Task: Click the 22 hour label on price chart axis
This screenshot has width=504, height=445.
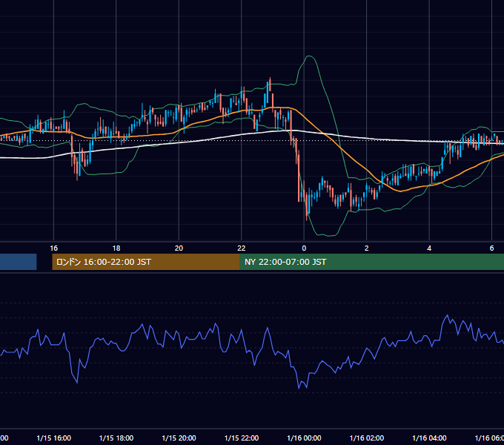Action: coord(242,248)
